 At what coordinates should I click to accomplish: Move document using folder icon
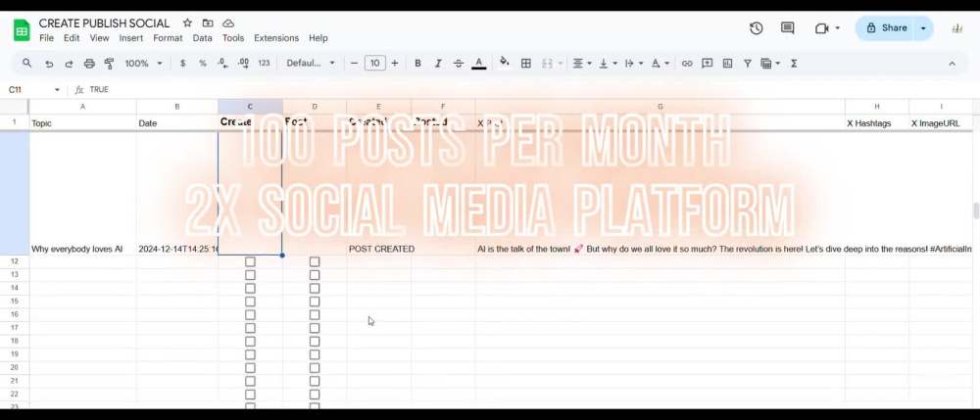[208, 23]
